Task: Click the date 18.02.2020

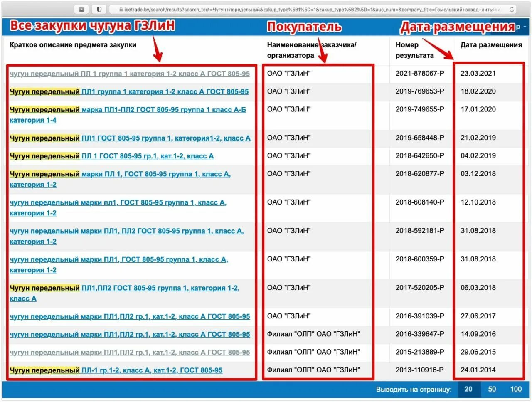Action: (x=478, y=91)
